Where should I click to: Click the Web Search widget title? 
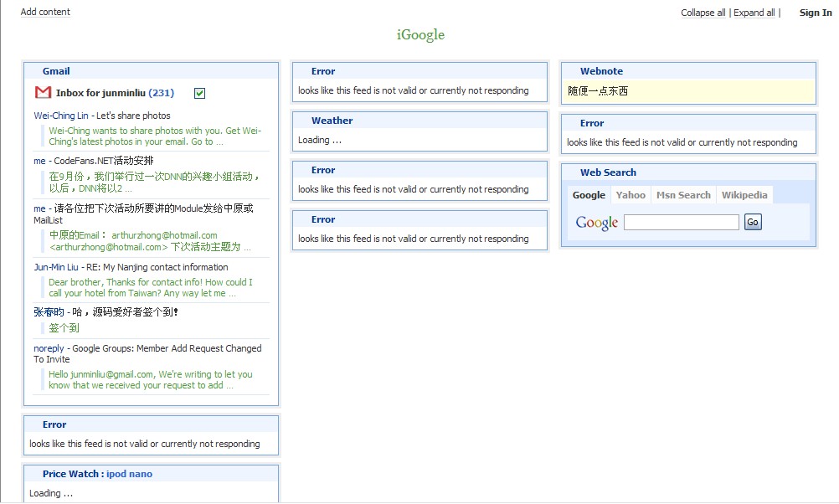(608, 172)
